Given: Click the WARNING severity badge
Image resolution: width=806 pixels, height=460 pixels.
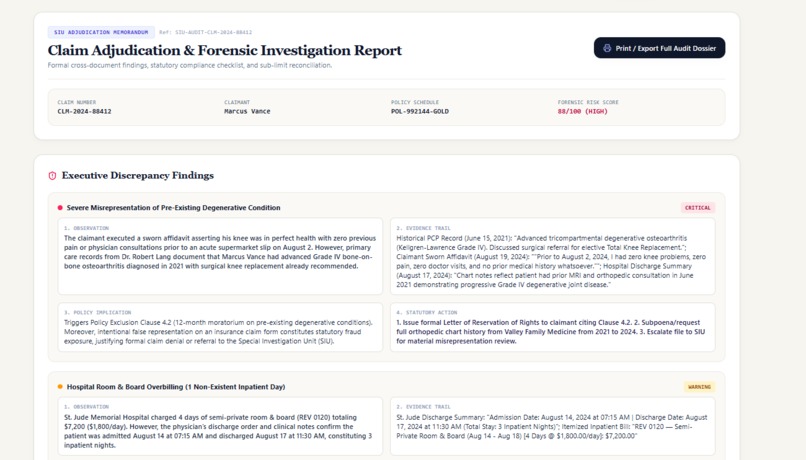Looking at the screenshot, I should point(699,387).
